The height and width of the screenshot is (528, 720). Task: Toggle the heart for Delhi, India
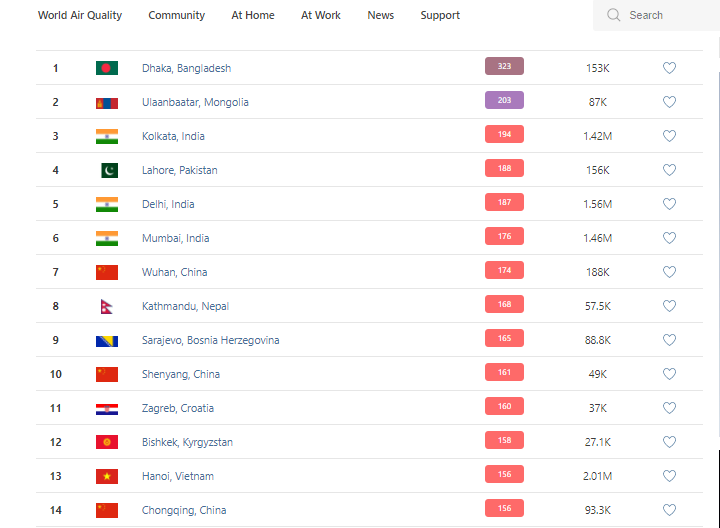[670, 204]
